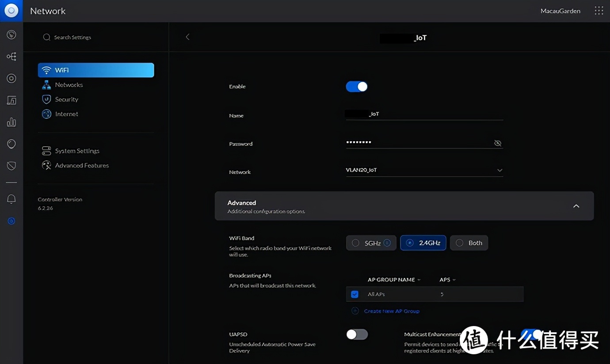Open the Topology sidebar icon

[11, 57]
